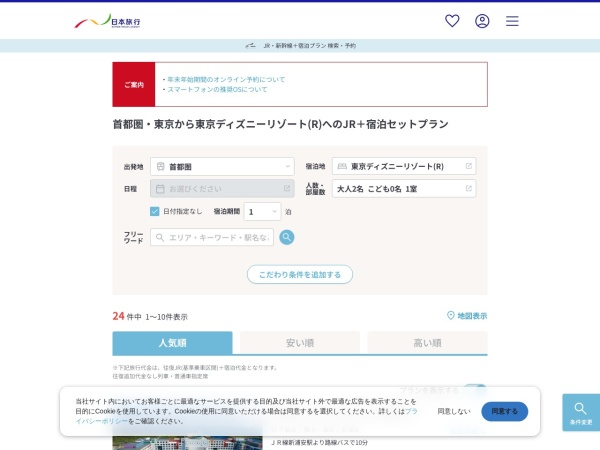This screenshot has height=450, width=600.
Task: Click the 日程 date selection field
Action: tap(222, 189)
